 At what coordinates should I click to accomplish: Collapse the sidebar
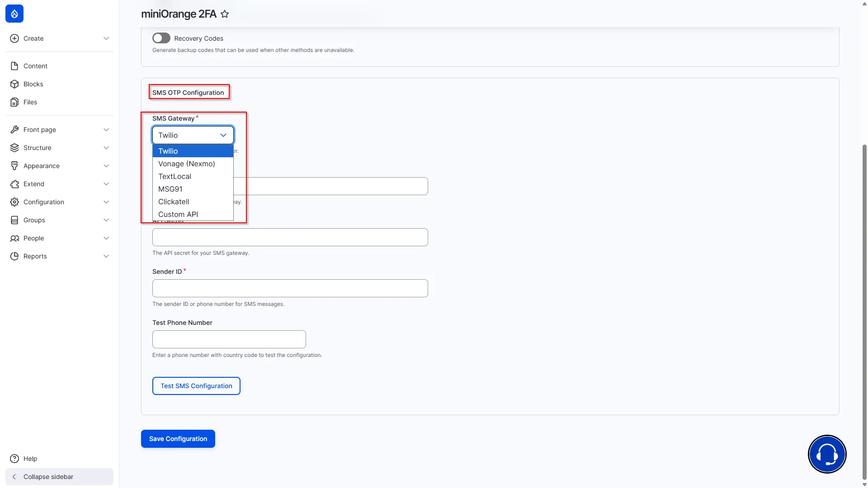coord(59,477)
